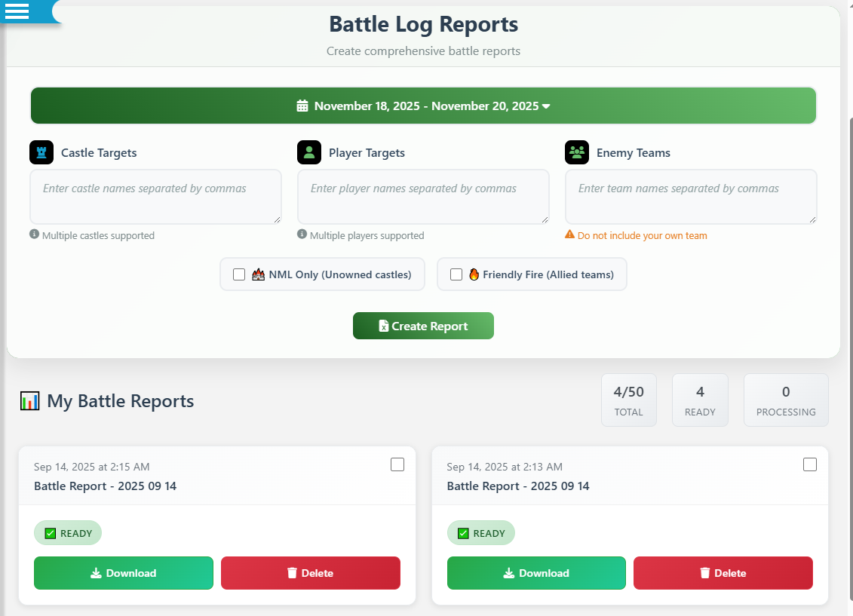This screenshot has width=853, height=616.
Task: Click the Enemy Teams group icon
Action: 576,152
